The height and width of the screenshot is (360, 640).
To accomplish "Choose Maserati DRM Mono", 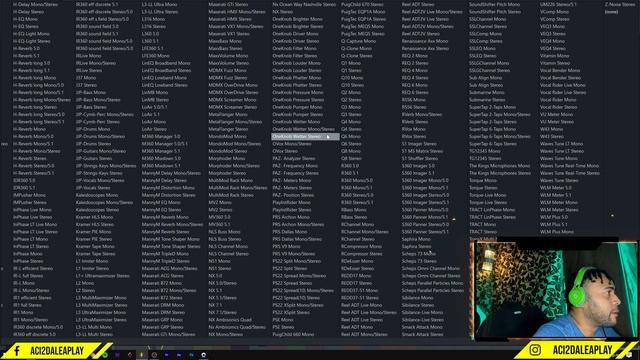I will [163, 305].
